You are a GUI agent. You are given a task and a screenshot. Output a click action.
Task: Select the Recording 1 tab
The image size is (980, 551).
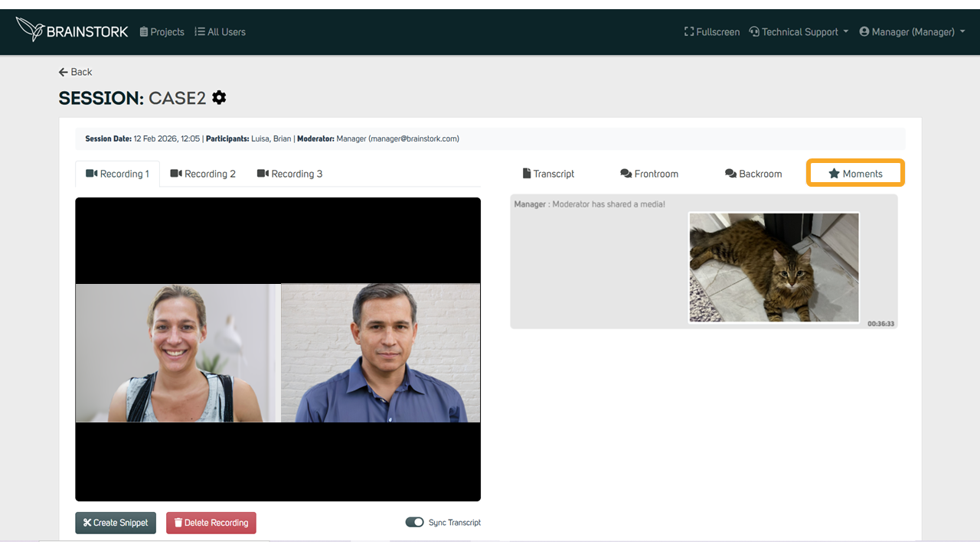tap(117, 174)
